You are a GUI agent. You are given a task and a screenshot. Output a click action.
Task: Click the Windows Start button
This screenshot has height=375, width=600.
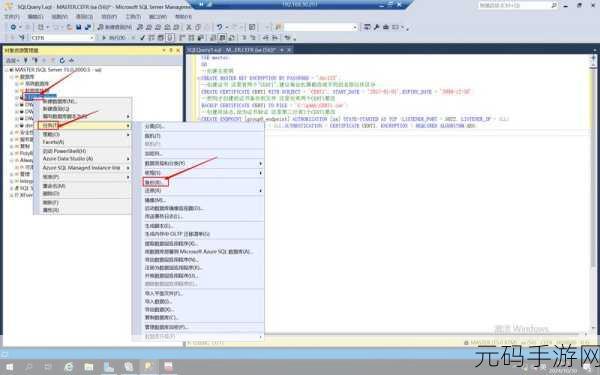(9, 367)
